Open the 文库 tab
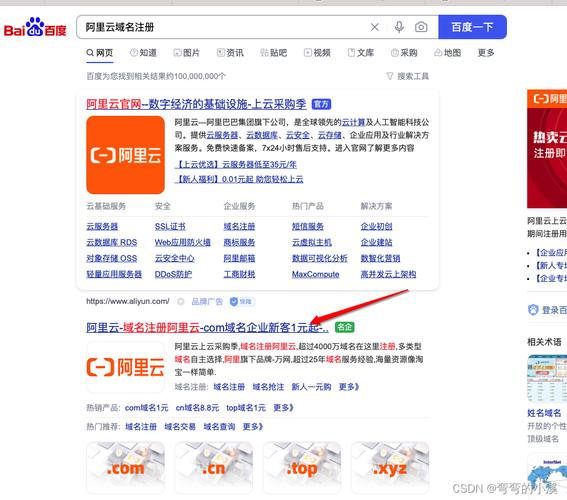 [x=361, y=53]
